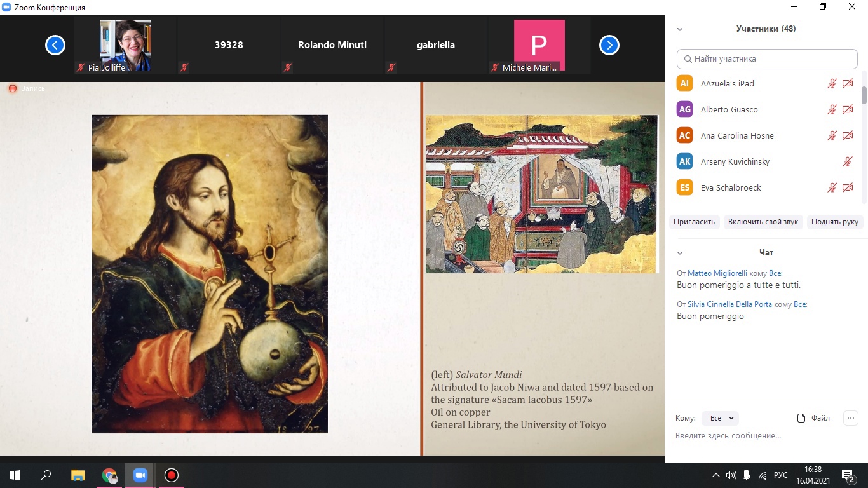Viewport: 868px width, 488px height.
Task: Click the screen recorder icon in taskbar
Action: [x=171, y=475]
